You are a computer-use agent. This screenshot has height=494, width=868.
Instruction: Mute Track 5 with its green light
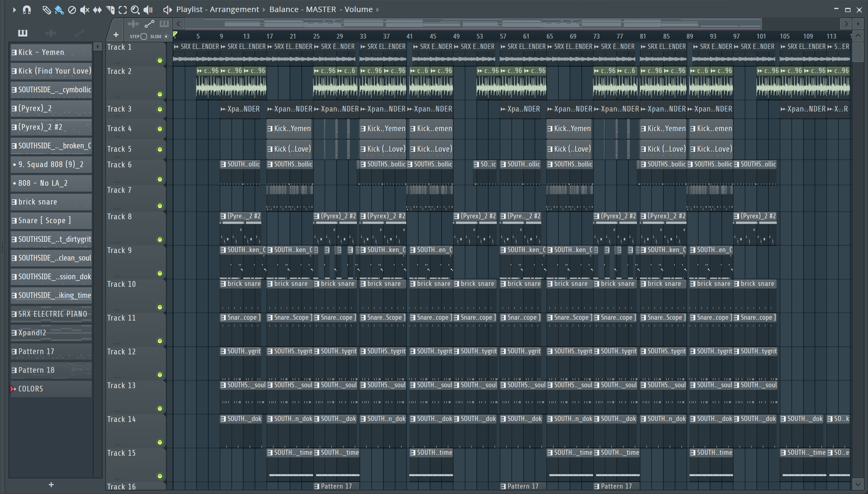160,149
